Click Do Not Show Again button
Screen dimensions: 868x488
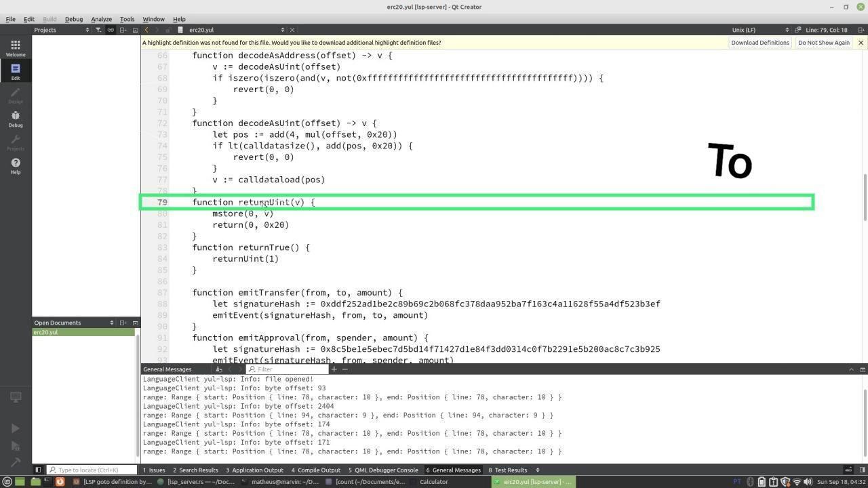click(x=823, y=43)
